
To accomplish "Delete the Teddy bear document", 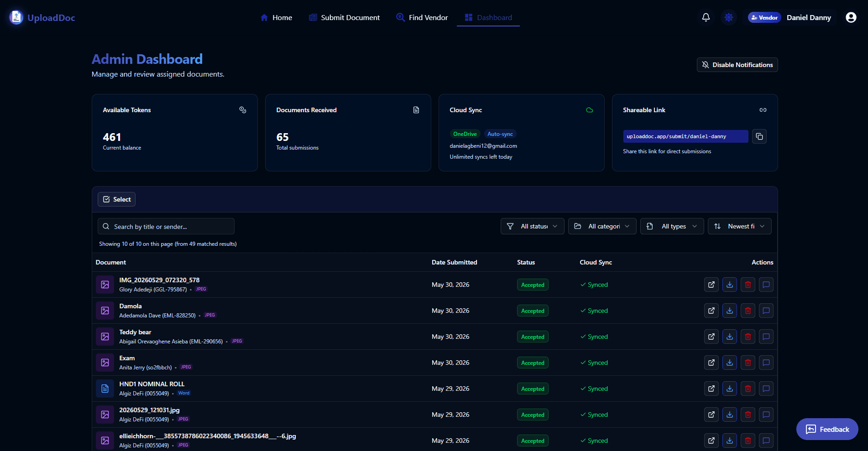I will [748, 337].
